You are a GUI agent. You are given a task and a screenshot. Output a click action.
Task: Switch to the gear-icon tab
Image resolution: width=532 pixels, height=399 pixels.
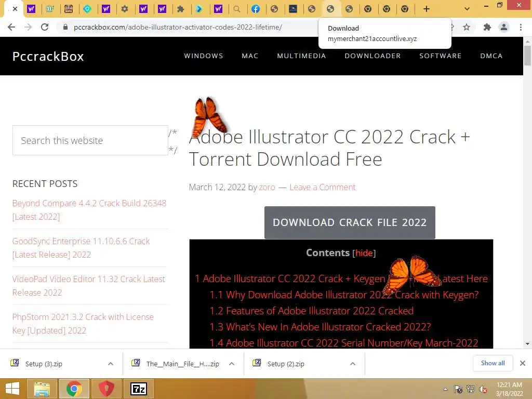(x=125, y=9)
